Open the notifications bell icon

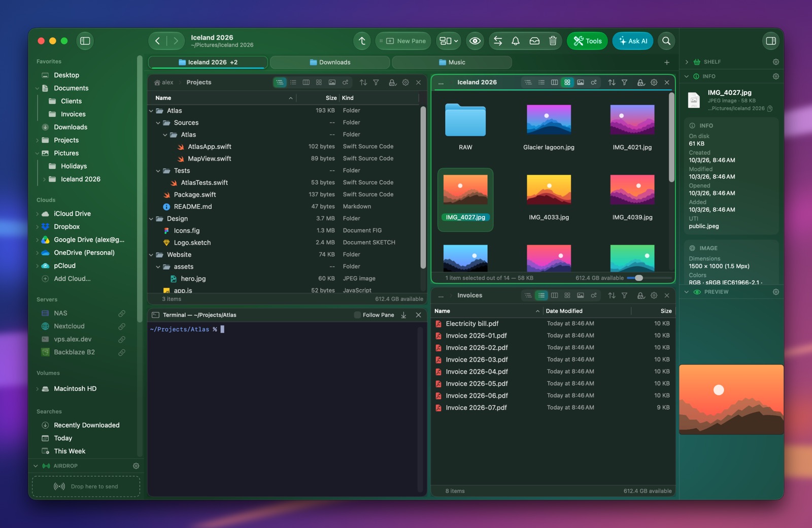coord(516,41)
